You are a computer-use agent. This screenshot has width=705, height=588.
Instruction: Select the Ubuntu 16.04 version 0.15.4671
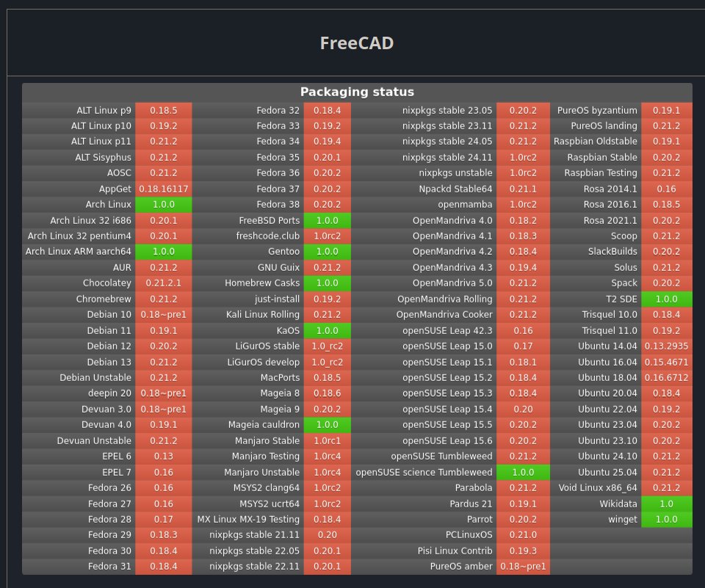(666, 362)
